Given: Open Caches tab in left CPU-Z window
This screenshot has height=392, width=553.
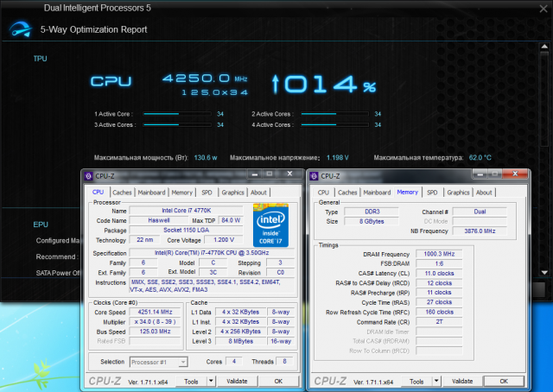Looking at the screenshot, I should (122, 193).
